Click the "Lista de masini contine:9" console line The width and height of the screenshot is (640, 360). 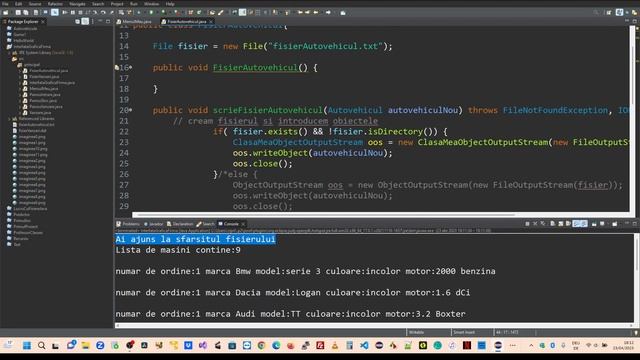(178, 250)
